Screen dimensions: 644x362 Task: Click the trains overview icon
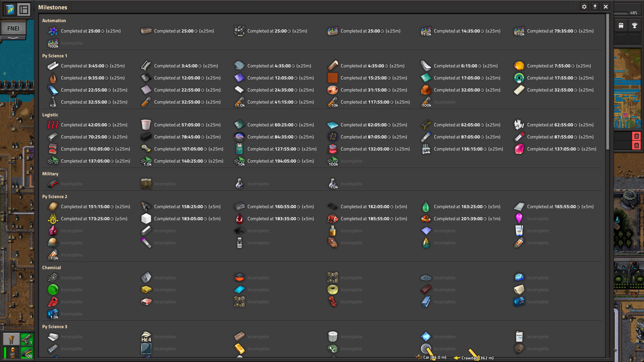[621, 25]
